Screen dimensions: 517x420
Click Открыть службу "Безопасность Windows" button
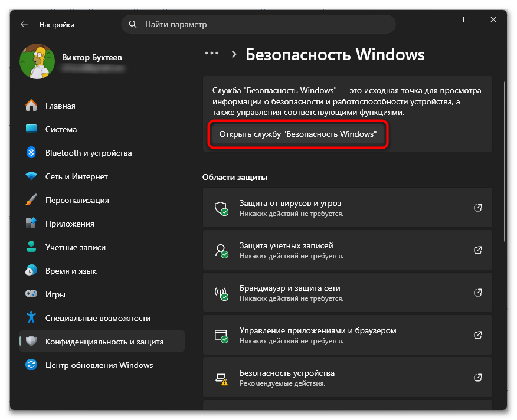298,134
